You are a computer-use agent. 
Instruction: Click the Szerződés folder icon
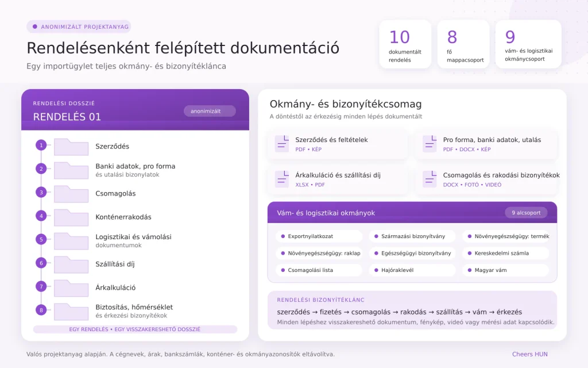coord(71,147)
